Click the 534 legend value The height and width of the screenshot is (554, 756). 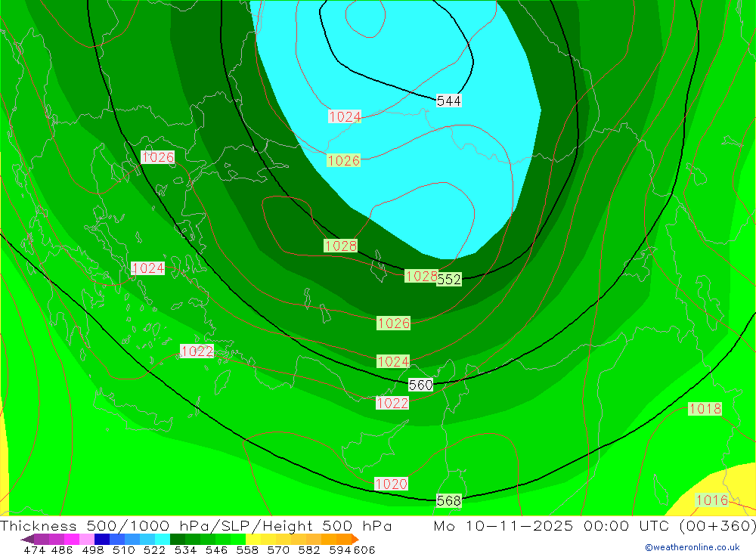click(x=185, y=550)
